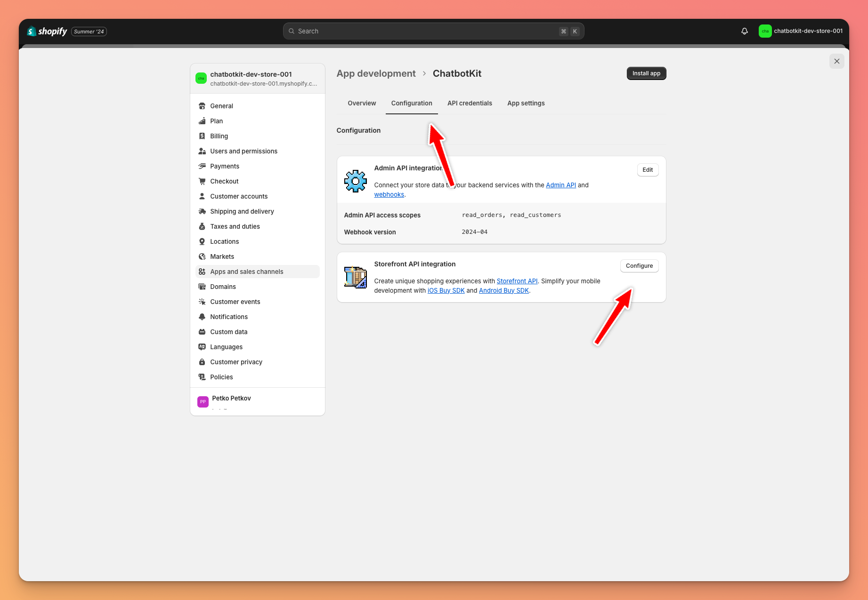The image size is (868, 600).
Task: Open the App settings tab
Action: click(526, 103)
